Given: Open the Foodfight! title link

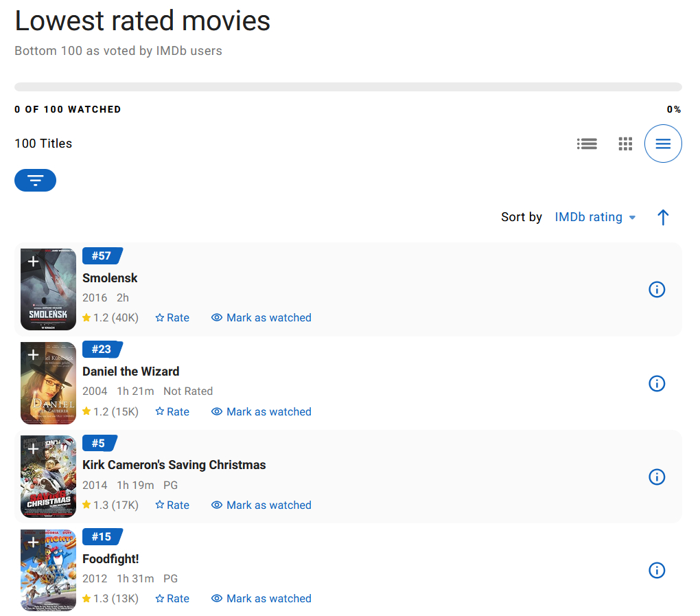Looking at the screenshot, I should click(110, 559).
